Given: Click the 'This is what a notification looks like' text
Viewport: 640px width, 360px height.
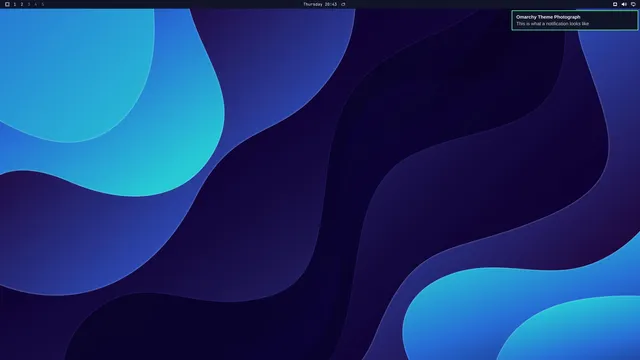Looking at the screenshot, I should coord(552,24).
